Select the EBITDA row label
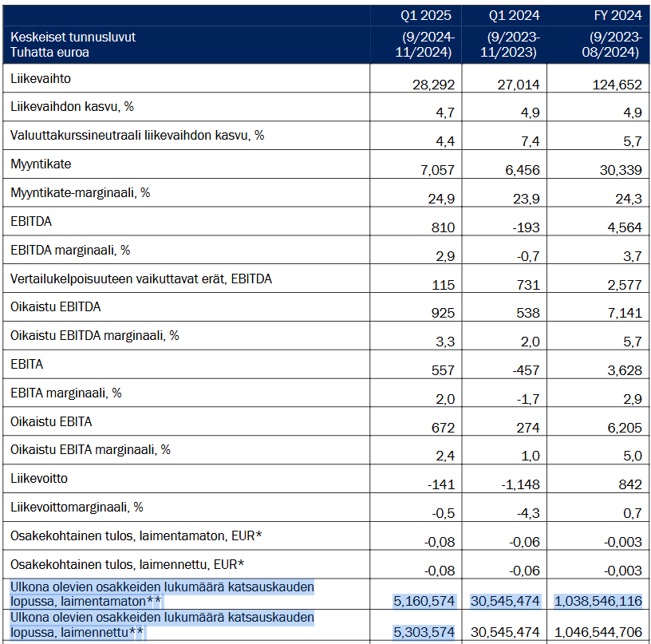The height and width of the screenshot is (644, 651). coord(31,221)
